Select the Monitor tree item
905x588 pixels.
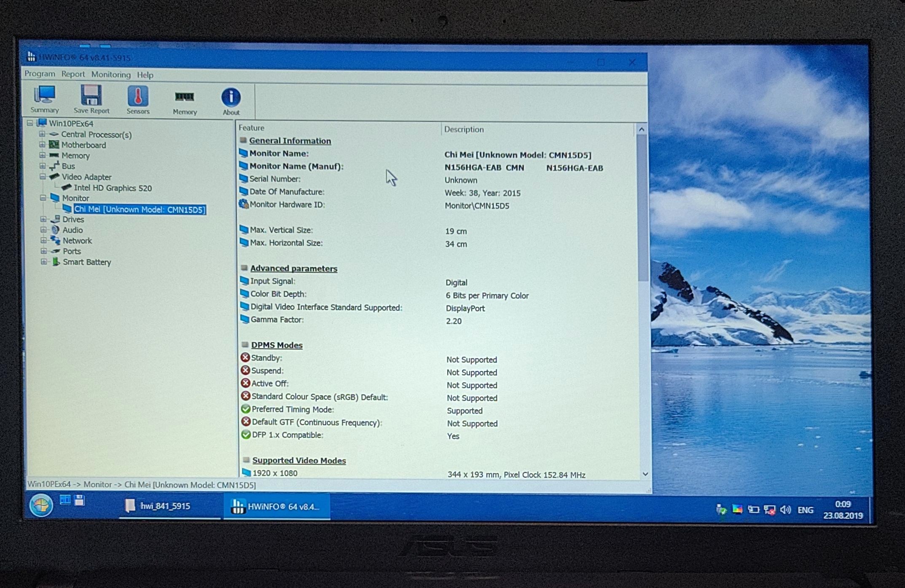coord(75,198)
